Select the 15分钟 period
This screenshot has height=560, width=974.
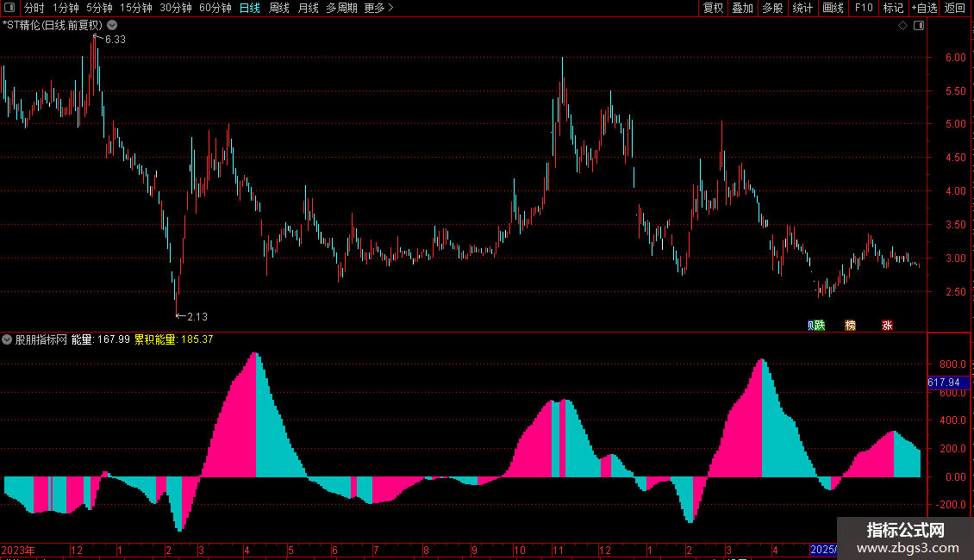[136, 8]
